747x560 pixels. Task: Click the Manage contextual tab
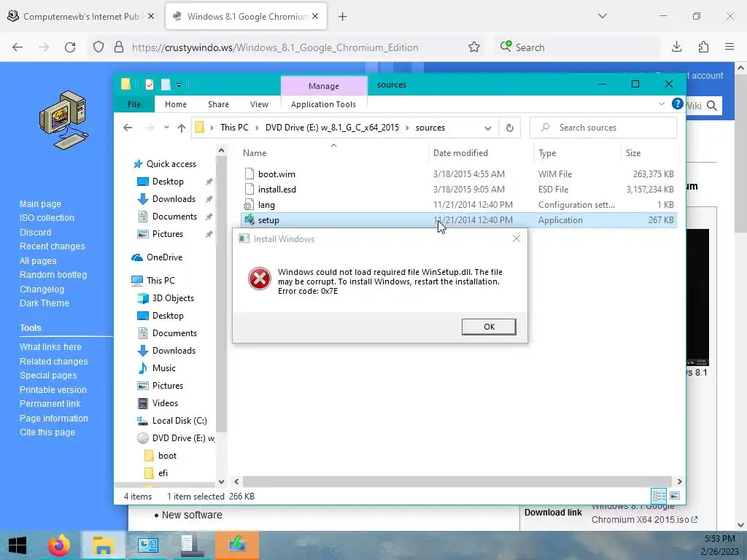coord(324,86)
